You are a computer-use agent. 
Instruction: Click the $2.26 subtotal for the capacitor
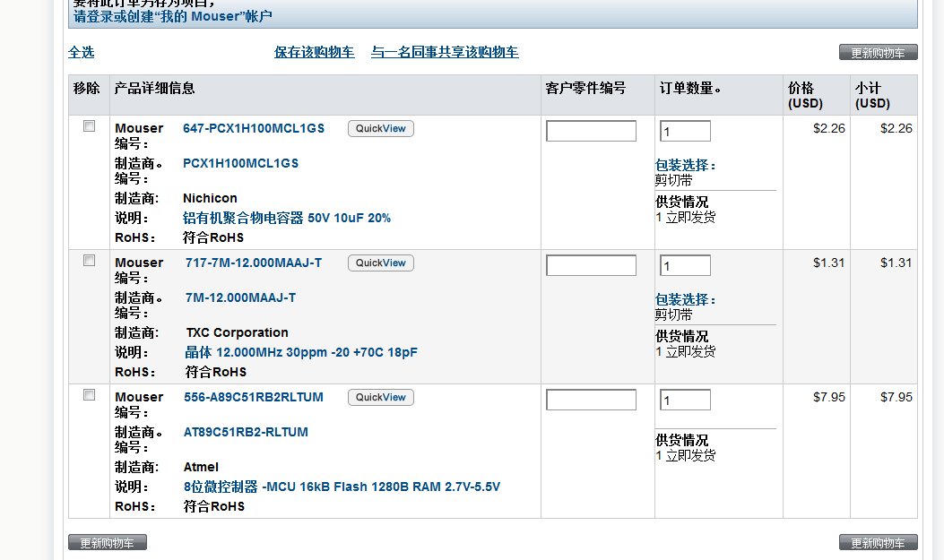(x=896, y=128)
